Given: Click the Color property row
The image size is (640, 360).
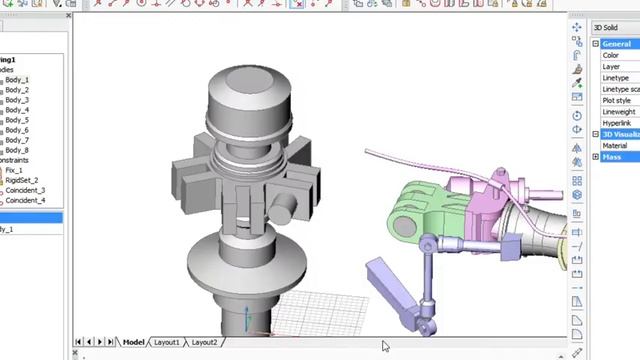Looking at the screenshot, I should pyautogui.click(x=620, y=55).
